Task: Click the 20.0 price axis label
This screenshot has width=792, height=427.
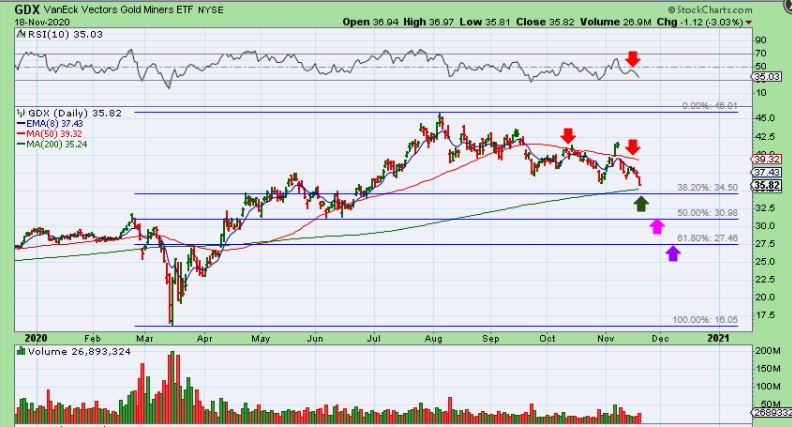Action: (765, 297)
